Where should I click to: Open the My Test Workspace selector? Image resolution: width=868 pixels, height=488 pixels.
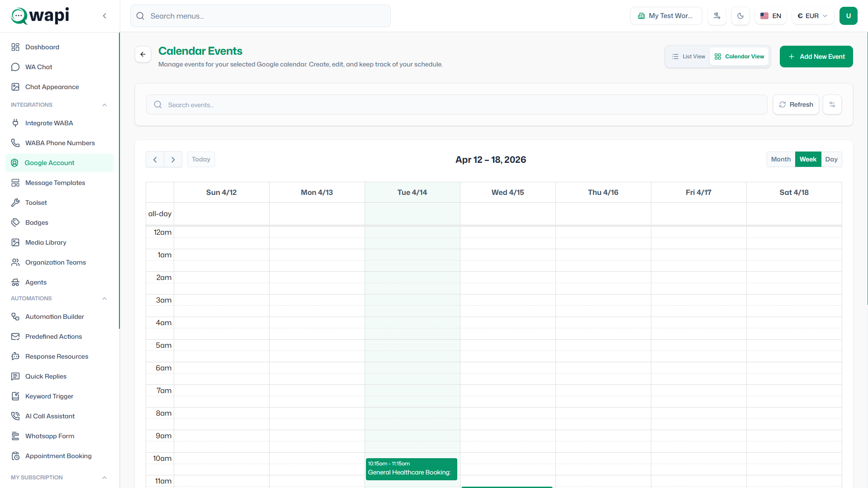tap(666, 16)
